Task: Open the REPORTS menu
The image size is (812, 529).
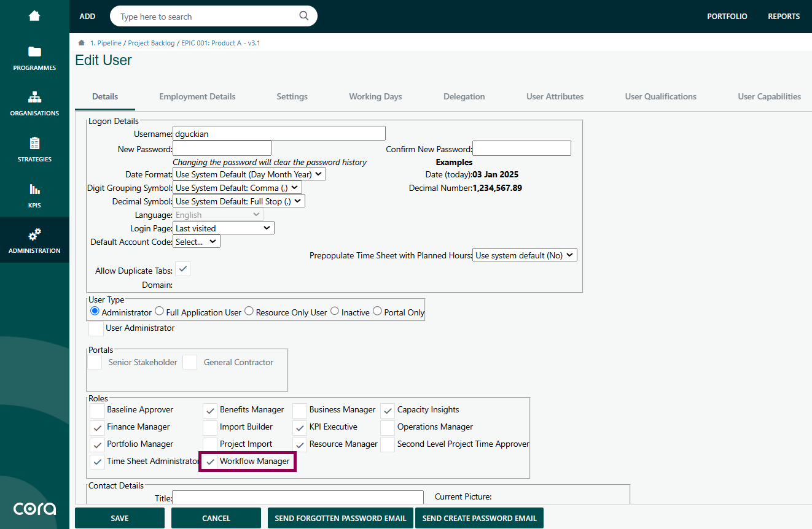Action: click(x=784, y=17)
